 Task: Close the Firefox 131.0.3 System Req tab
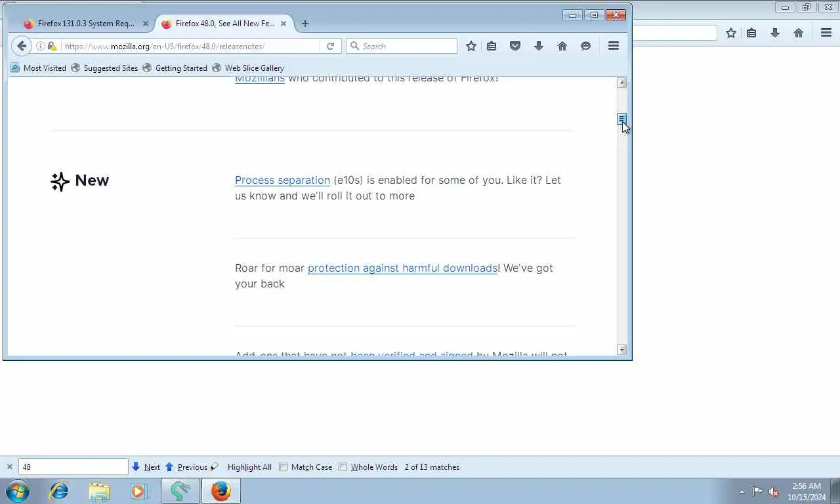tap(146, 24)
